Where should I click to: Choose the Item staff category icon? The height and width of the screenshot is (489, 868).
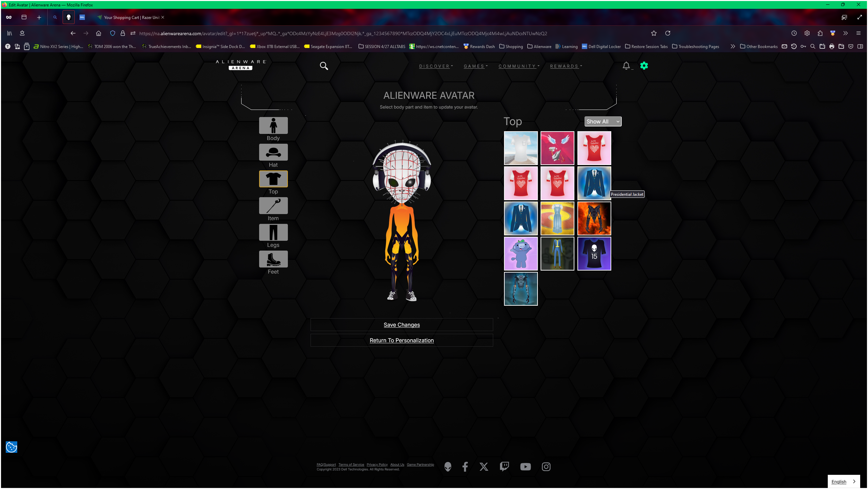(x=273, y=206)
